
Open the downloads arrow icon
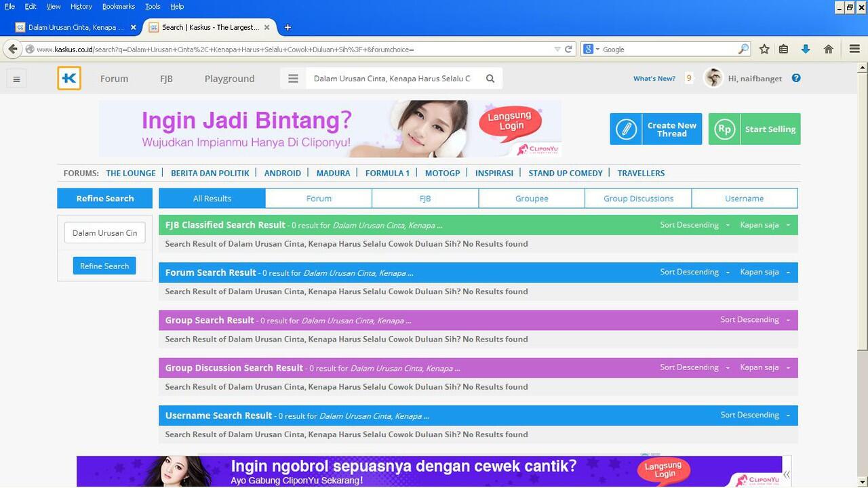(806, 49)
